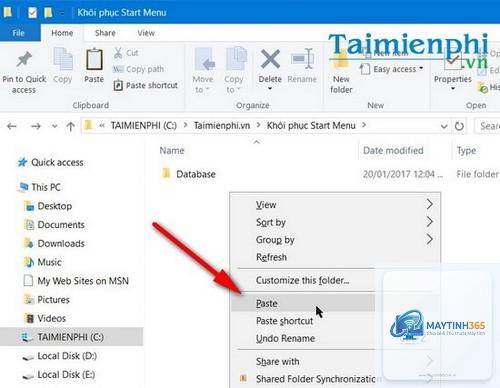Click the Local Disk (E:) drive icon
The width and height of the screenshot is (500, 388).
pyautogui.click(x=28, y=375)
